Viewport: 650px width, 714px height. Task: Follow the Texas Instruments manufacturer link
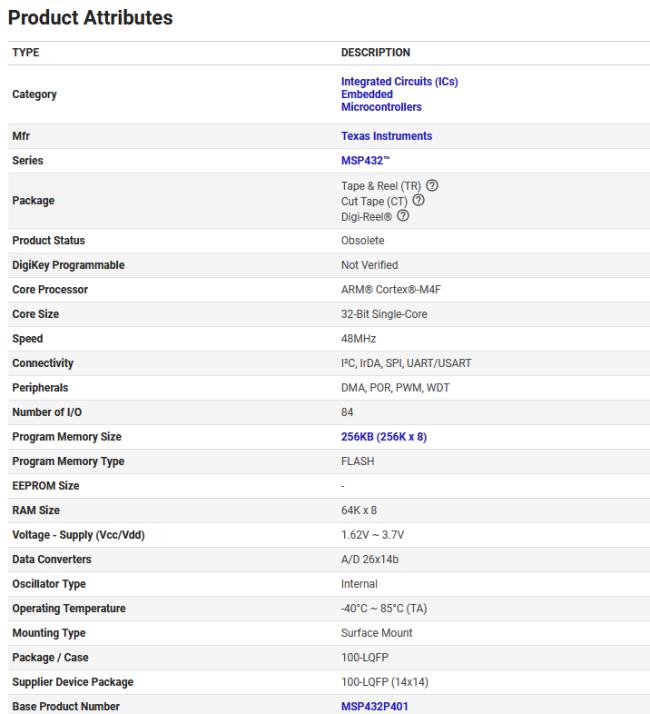386,136
